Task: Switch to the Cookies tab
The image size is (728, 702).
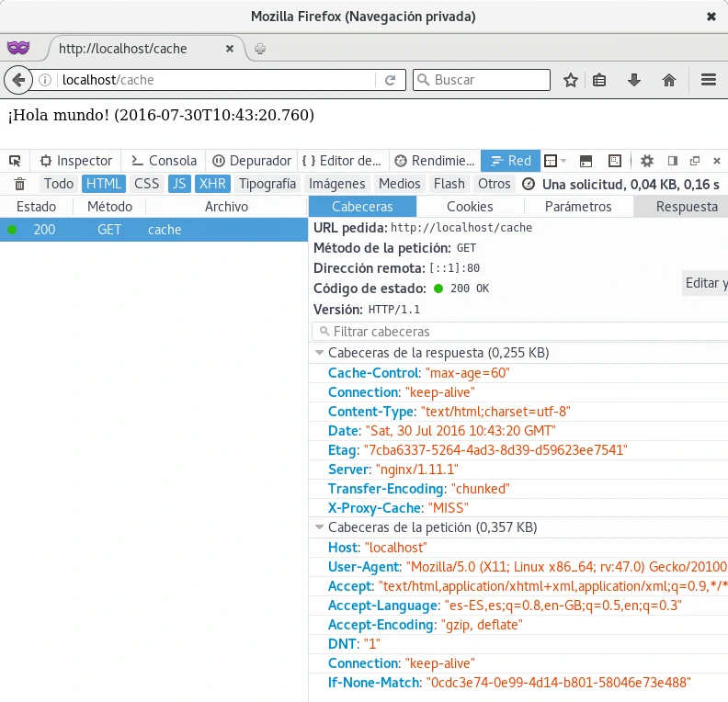Action: (x=470, y=207)
